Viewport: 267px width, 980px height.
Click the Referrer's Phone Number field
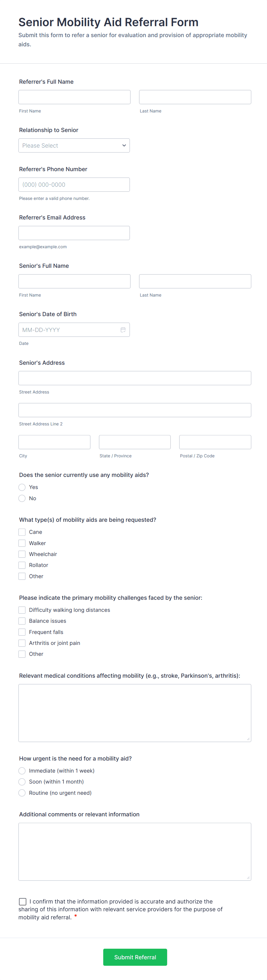tap(74, 184)
